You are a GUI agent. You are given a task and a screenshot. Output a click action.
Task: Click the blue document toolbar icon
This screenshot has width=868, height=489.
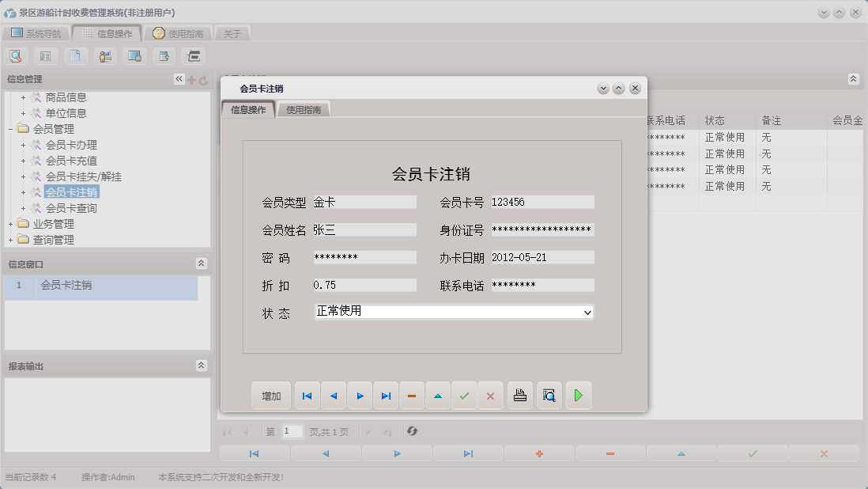[x=75, y=55]
